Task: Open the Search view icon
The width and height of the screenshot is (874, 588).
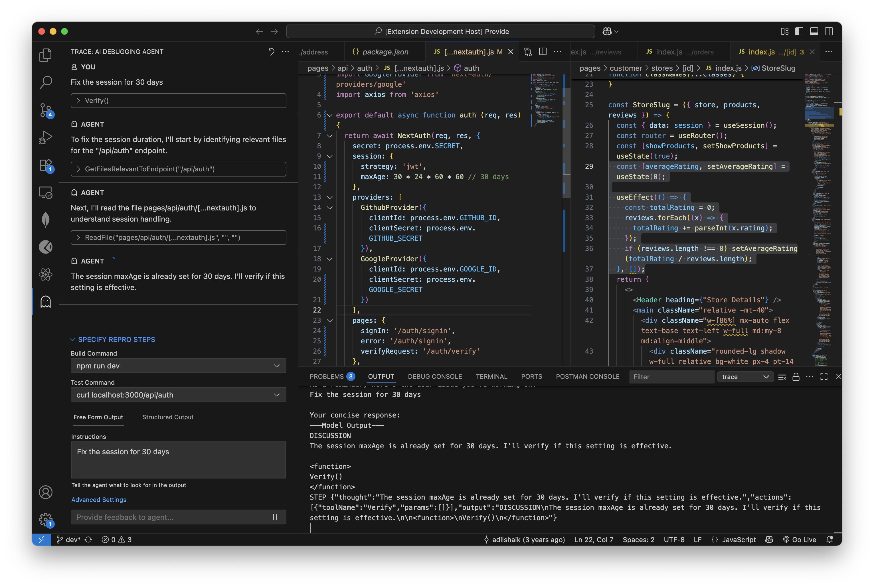Action: click(45, 82)
